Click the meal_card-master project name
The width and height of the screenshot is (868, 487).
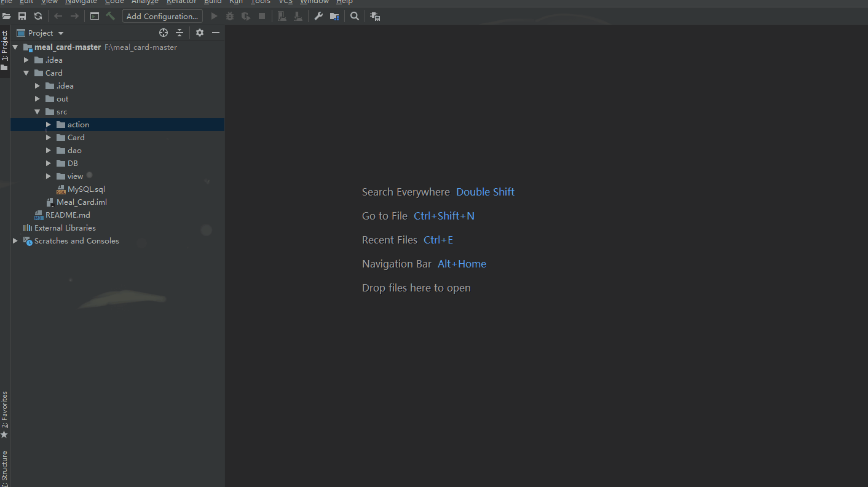pyautogui.click(x=68, y=47)
